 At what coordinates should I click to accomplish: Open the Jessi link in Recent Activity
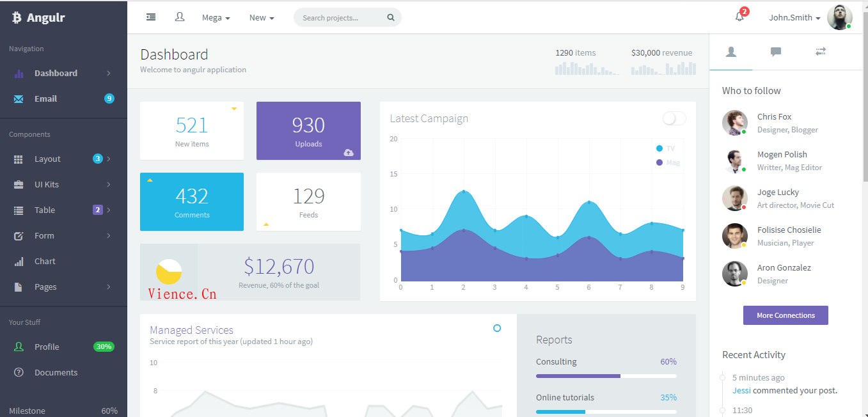coord(741,390)
